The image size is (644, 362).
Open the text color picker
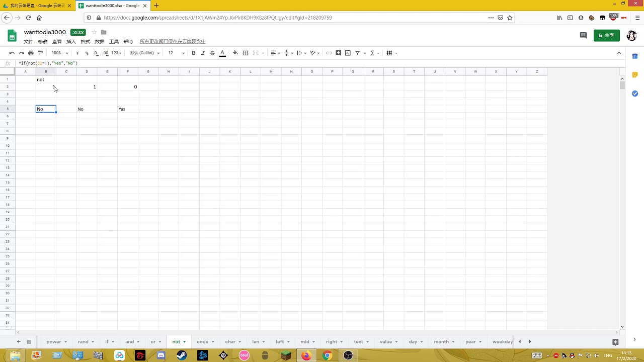point(222,53)
